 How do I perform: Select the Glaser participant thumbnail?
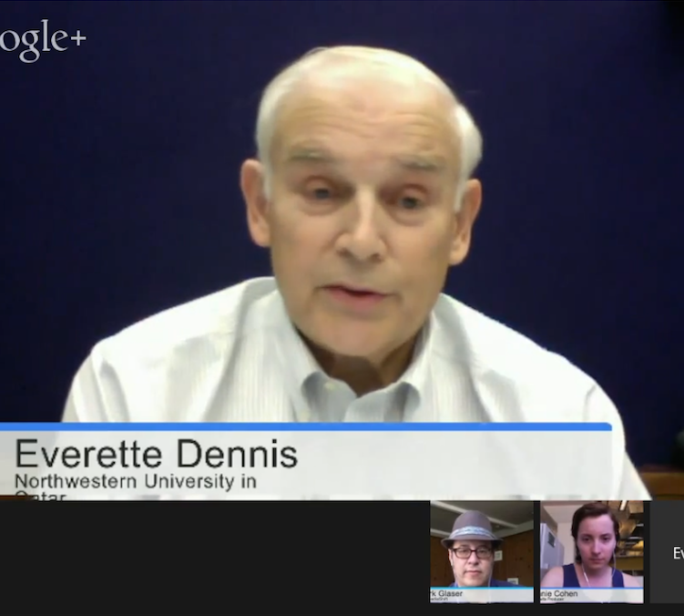(481, 547)
